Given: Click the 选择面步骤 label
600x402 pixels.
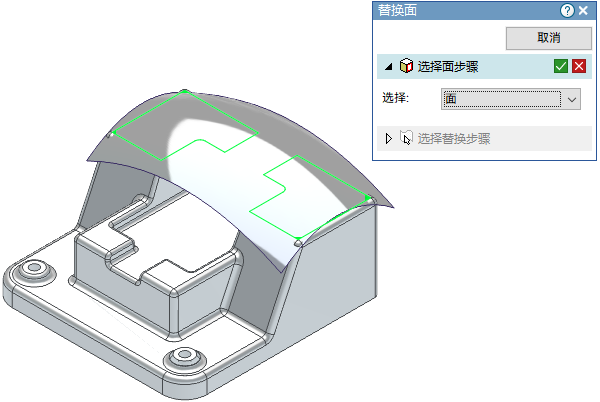Looking at the screenshot, I should click(448, 67).
